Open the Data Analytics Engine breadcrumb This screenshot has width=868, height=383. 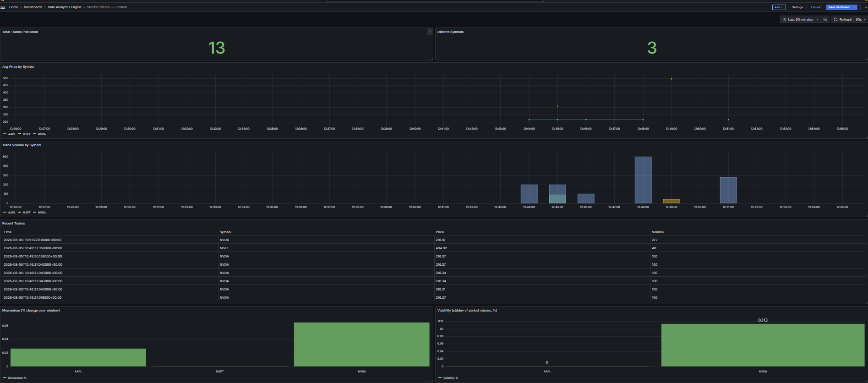pyautogui.click(x=65, y=7)
